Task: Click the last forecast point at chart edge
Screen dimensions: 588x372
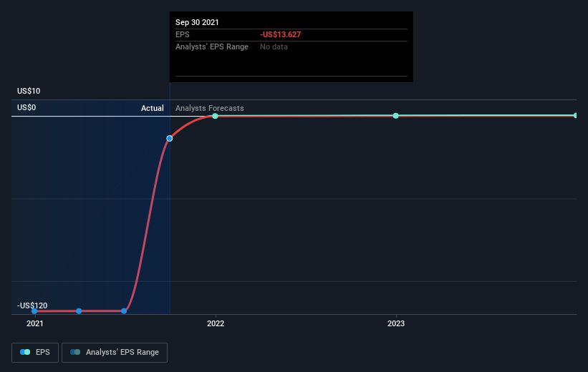Action: point(575,115)
